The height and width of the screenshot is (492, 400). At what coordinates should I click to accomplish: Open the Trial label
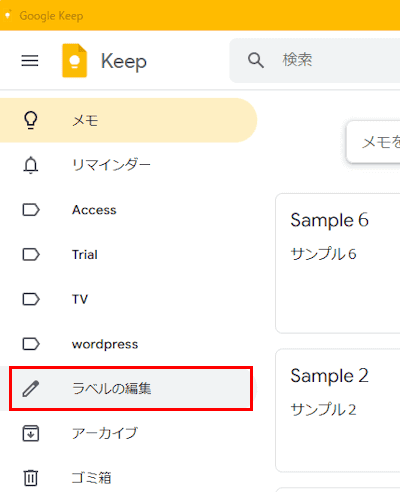pyautogui.click(x=128, y=255)
